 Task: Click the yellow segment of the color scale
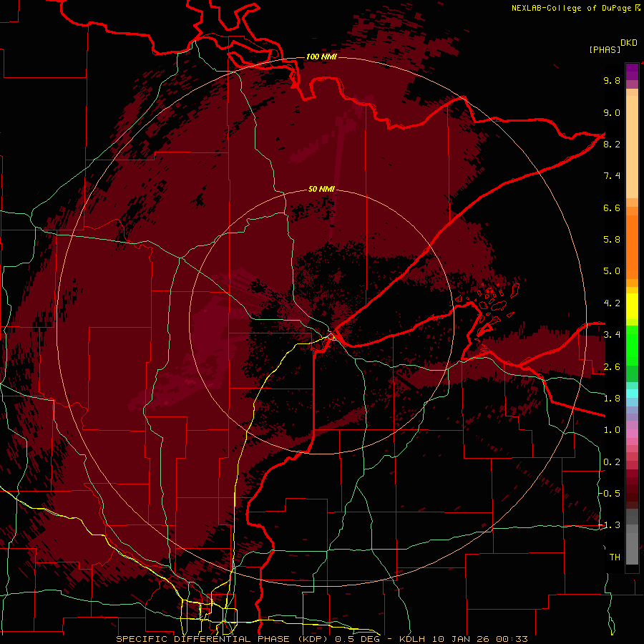632,306
